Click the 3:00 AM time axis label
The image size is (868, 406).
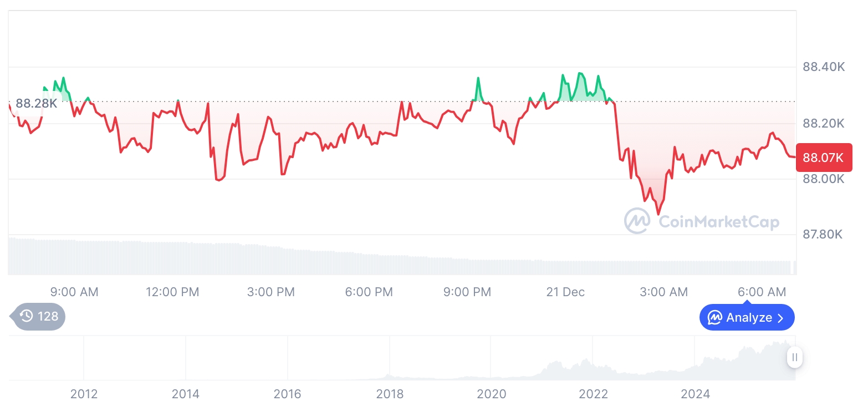(663, 292)
